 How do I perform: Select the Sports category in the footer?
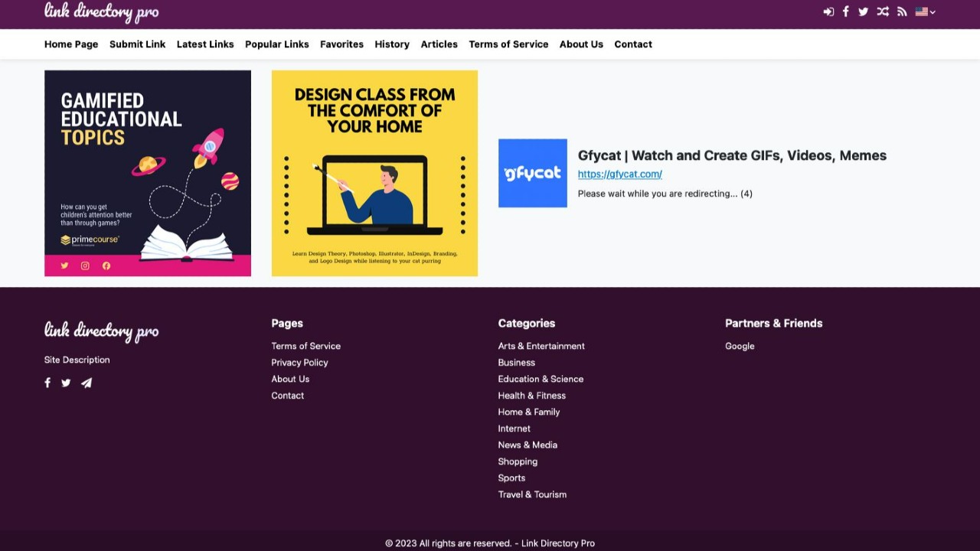[511, 478]
